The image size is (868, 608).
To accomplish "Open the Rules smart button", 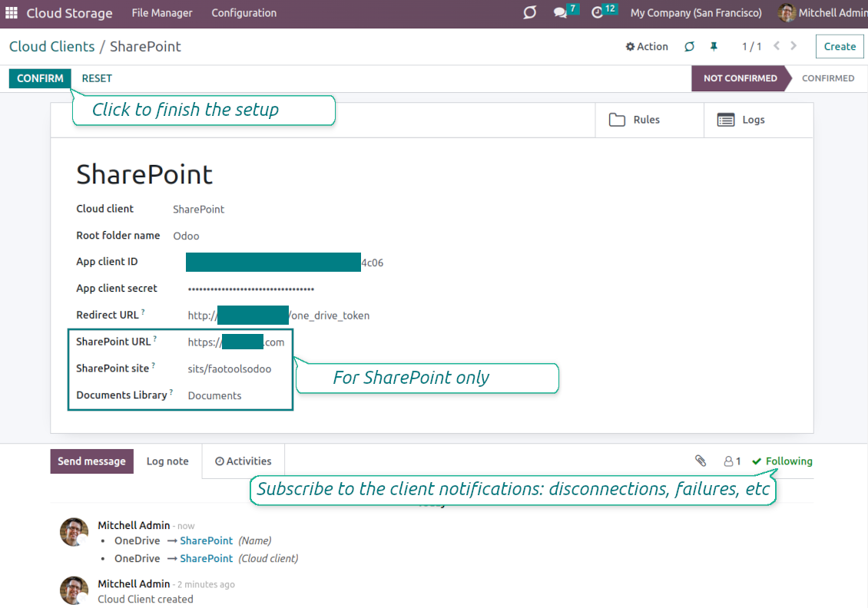I will (x=649, y=120).
